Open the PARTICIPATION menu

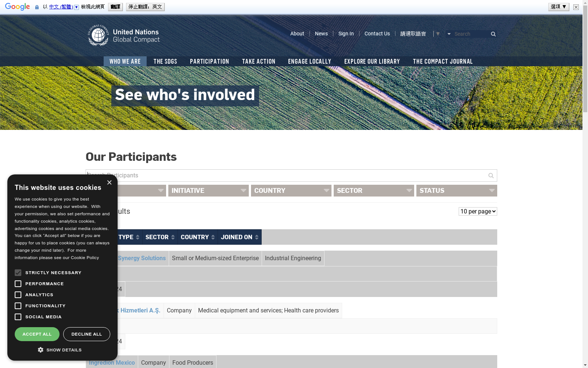click(x=209, y=61)
